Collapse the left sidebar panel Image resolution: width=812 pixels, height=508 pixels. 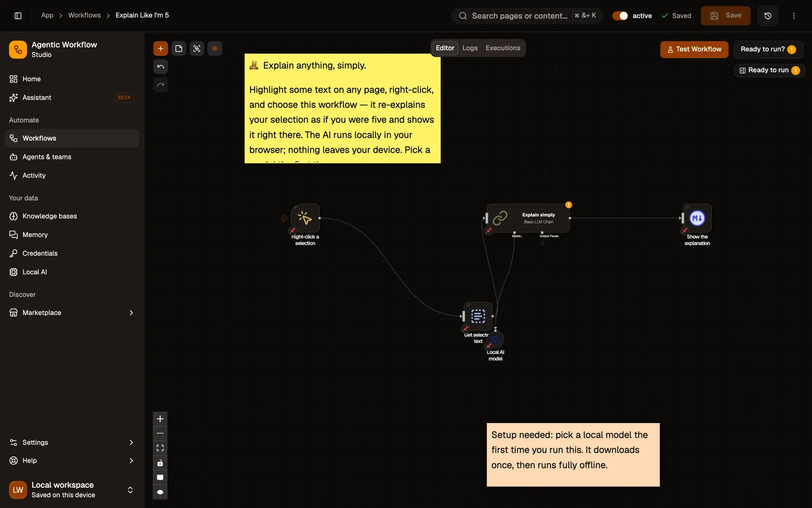point(18,15)
